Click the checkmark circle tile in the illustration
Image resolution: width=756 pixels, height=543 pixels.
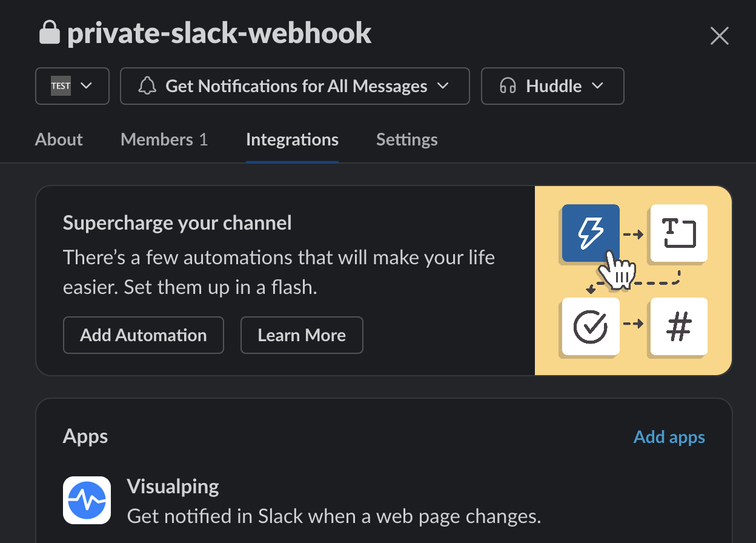point(591,327)
